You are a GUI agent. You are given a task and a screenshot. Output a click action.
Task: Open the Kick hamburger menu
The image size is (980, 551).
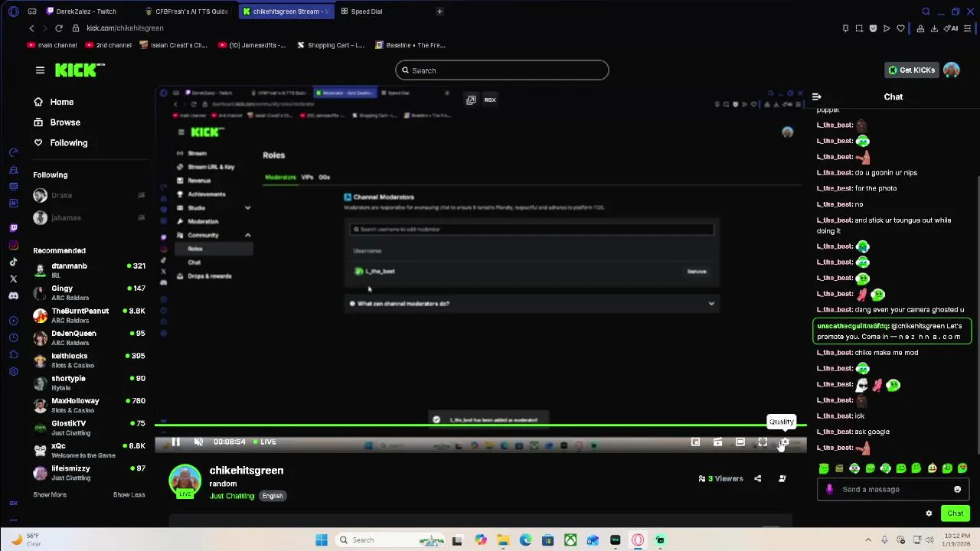(40, 70)
